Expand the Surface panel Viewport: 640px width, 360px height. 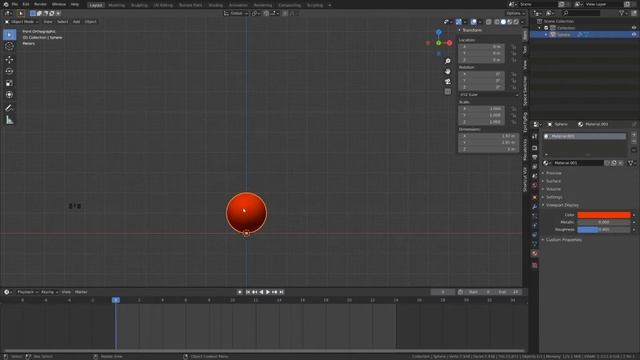(x=553, y=181)
